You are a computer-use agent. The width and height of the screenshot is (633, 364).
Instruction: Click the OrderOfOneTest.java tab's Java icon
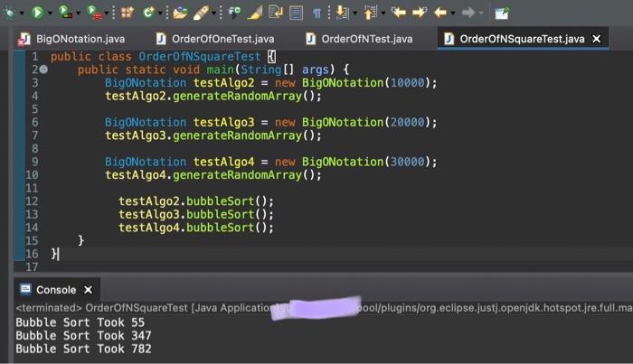[161, 39]
